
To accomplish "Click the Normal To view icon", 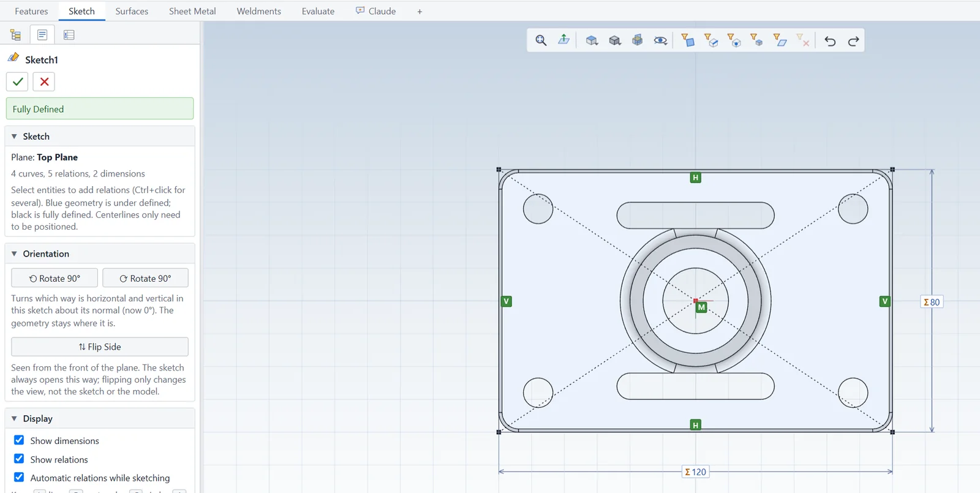I will tap(564, 40).
